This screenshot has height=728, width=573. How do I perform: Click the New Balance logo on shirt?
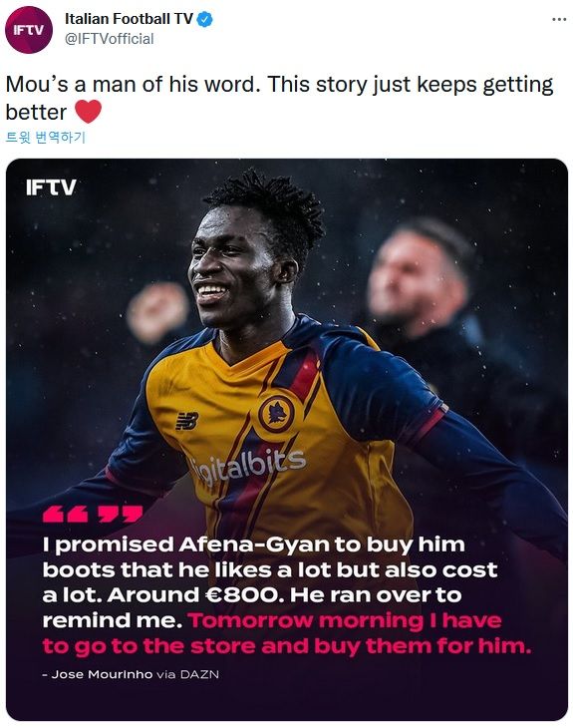187,421
